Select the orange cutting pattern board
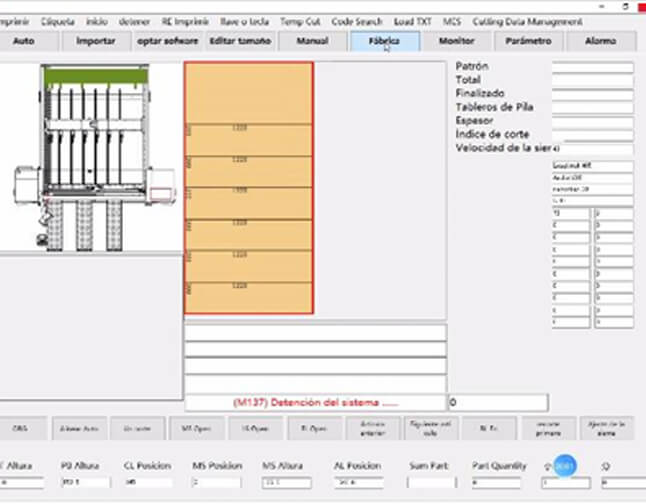 click(x=249, y=188)
